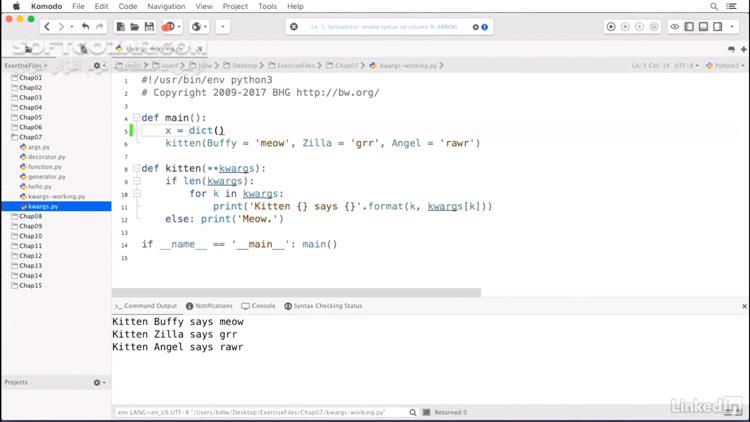
Task: Play the last recorded macro
Action: (640, 27)
